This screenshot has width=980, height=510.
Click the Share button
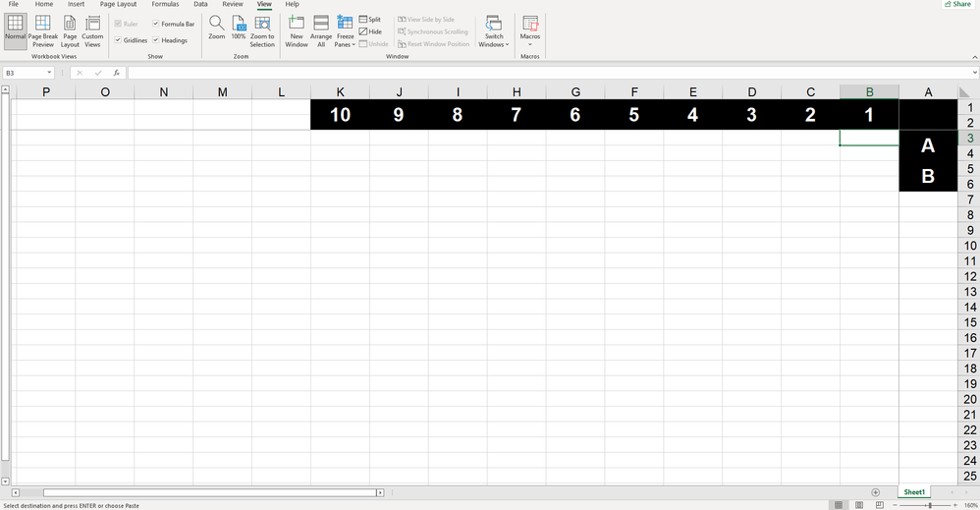tap(958, 4)
